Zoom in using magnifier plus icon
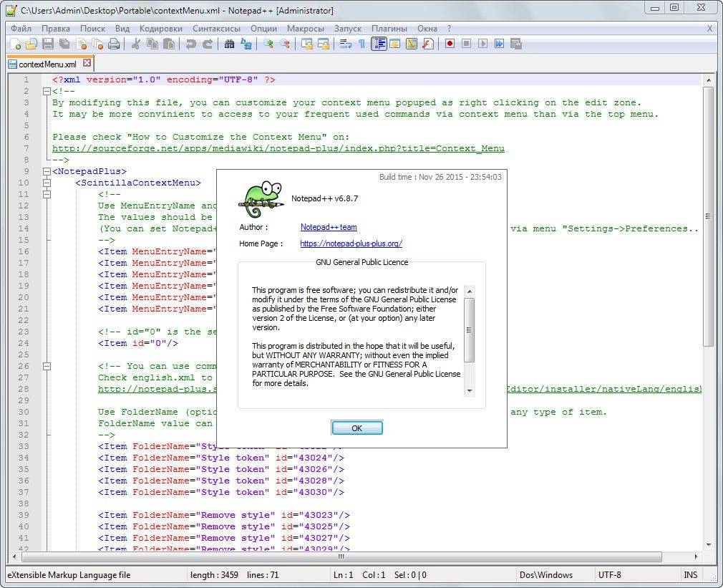Viewport: 723px width, 588px height. tap(268, 44)
